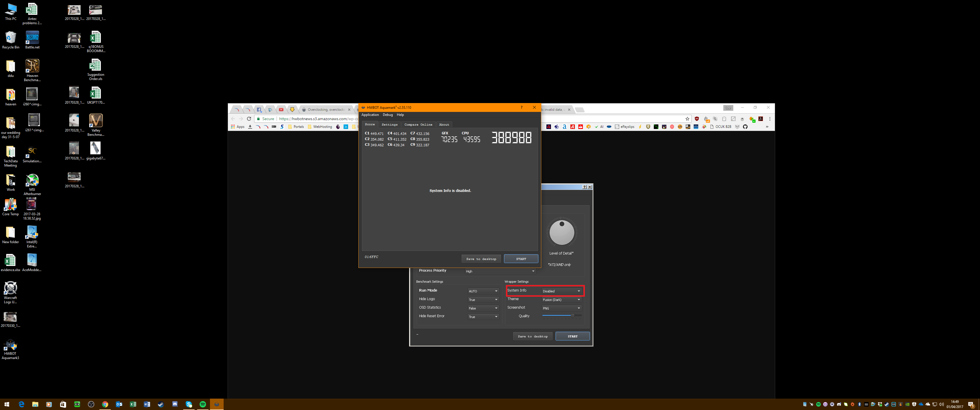Open Portals bookmark folder
Screen dimensions: 980x410
(296, 127)
